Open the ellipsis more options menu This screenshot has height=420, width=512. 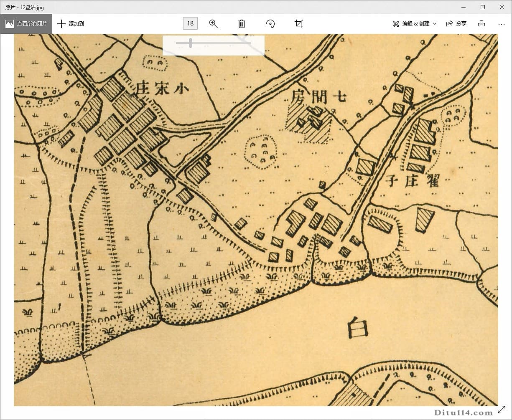coord(501,24)
